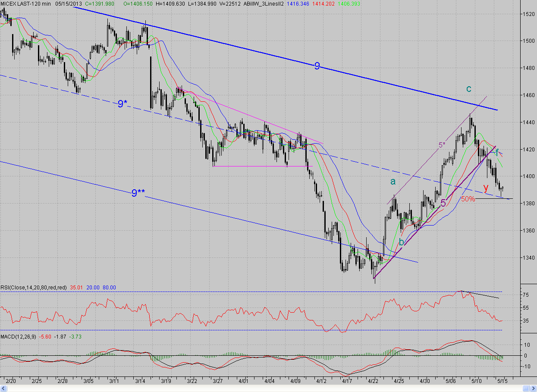Click the MACD histogram value -3.73
This screenshot has height=392, width=537.
[75, 337]
